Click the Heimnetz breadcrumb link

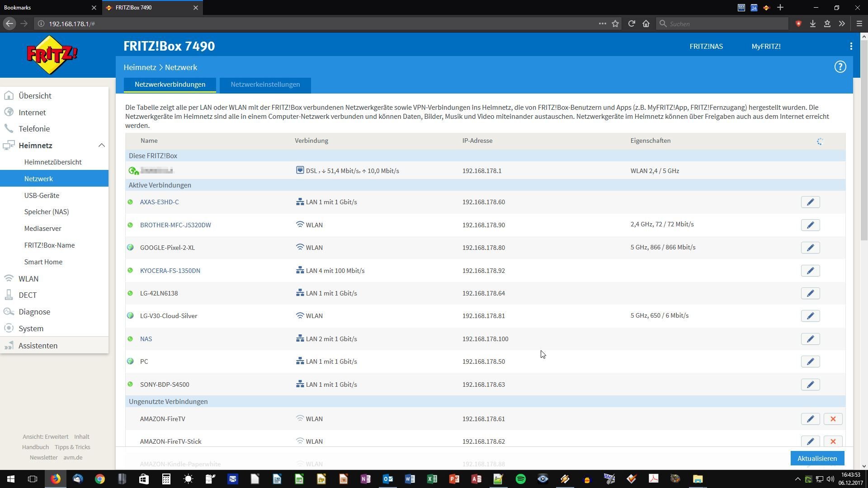[140, 67]
